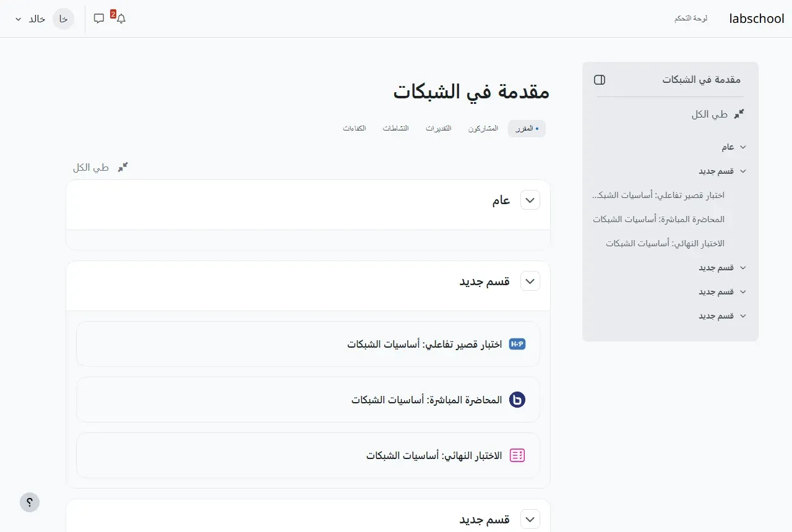Go to labschool home link
This screenshot has height=532, width=792.
tap(757, 19)
